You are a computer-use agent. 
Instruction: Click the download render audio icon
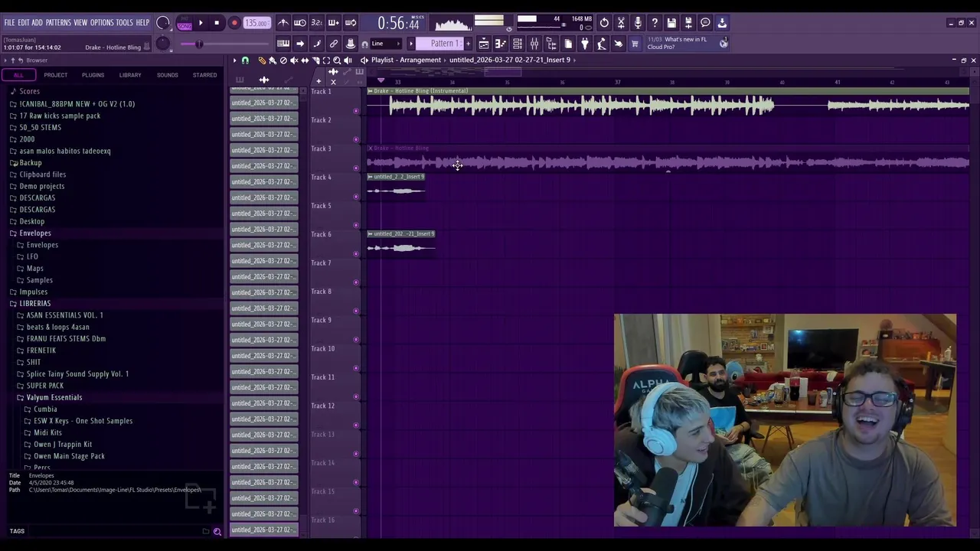click(x=722, y=23)
